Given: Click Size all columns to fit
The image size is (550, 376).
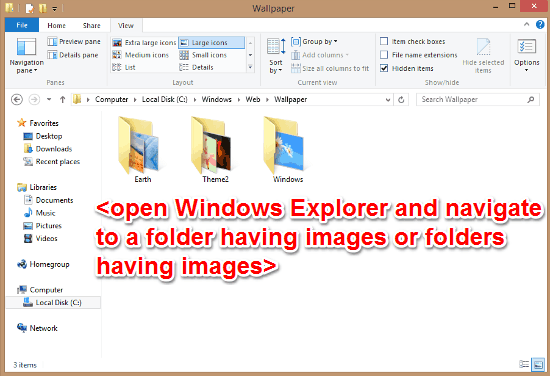Looking at the screenshot, I should [x=330, y=68].
